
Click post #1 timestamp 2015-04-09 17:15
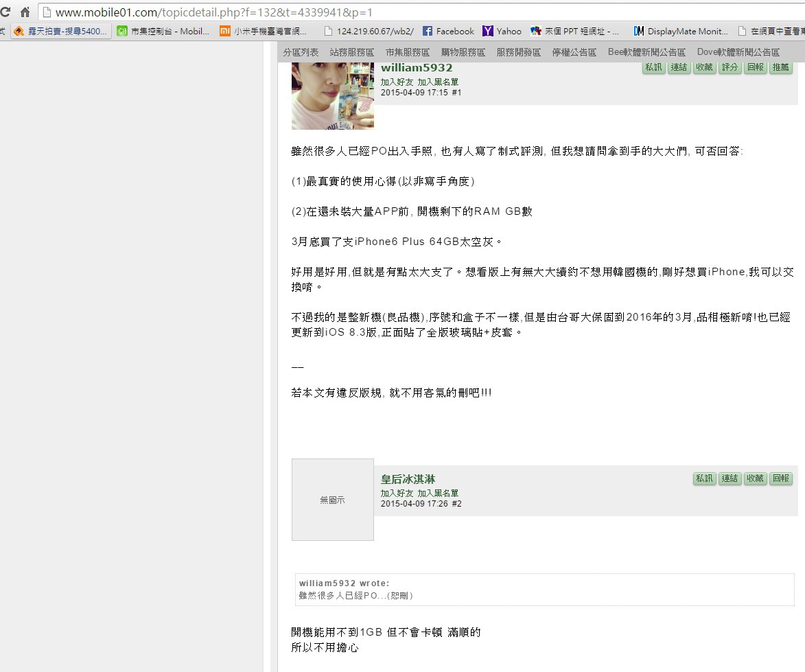(x=415, y=93)
